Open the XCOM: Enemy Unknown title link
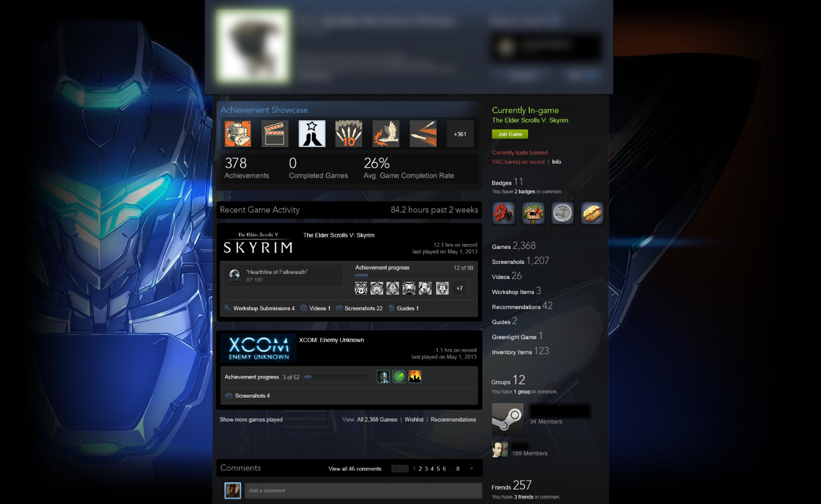 pyautogui.click(x=331, y=340)
